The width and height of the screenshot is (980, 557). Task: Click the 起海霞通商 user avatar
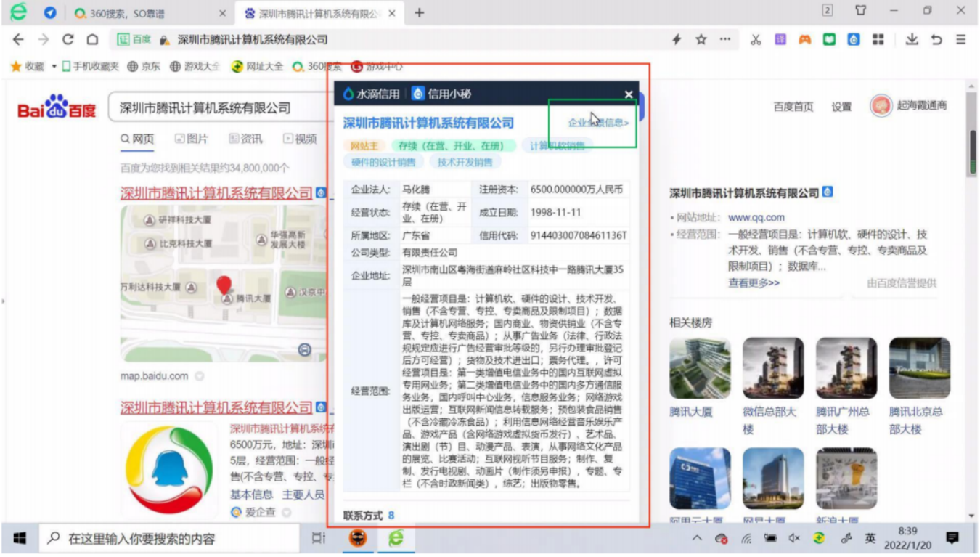pos(881,106)
